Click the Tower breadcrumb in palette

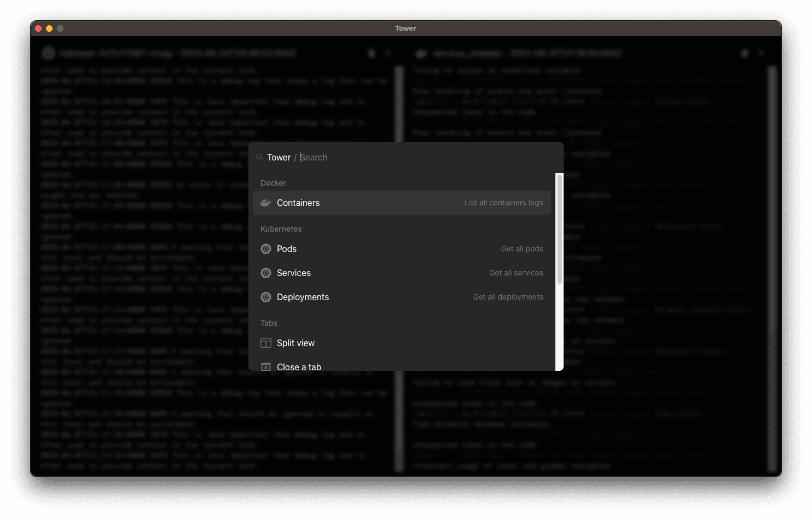click(x=279, y=157)
